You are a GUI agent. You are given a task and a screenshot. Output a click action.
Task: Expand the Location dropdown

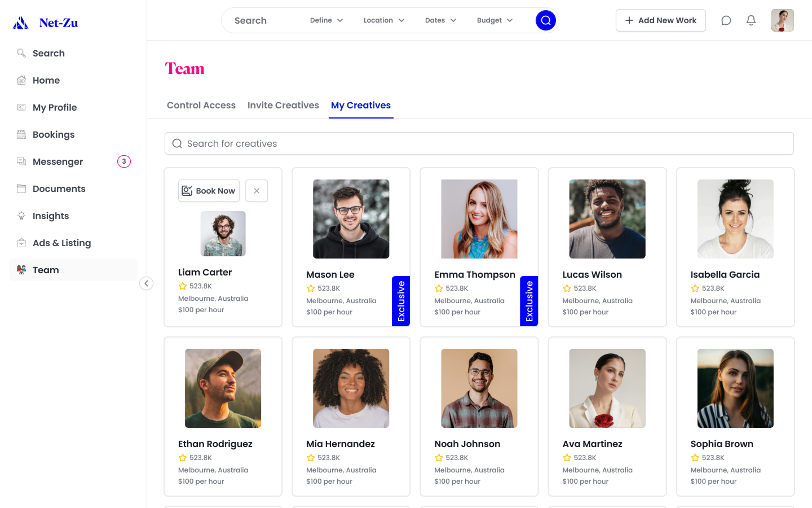pyautogui.click(x=384, y=20)
